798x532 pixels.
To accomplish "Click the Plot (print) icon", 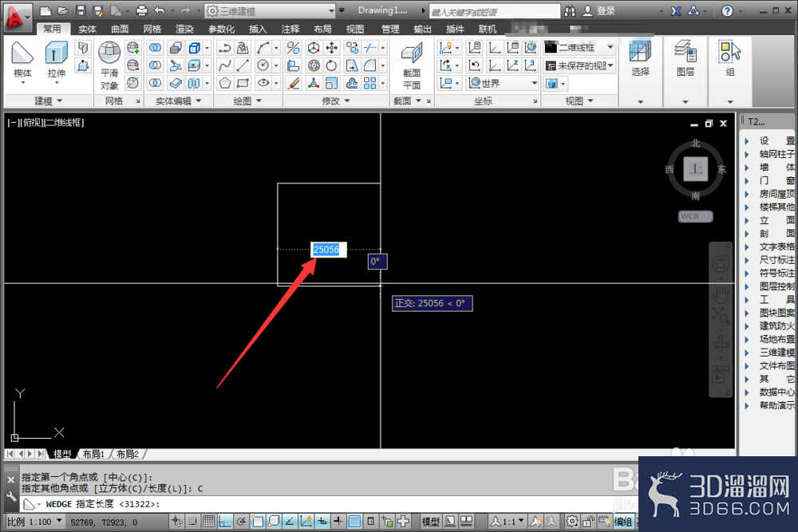I will click(142, 10).
